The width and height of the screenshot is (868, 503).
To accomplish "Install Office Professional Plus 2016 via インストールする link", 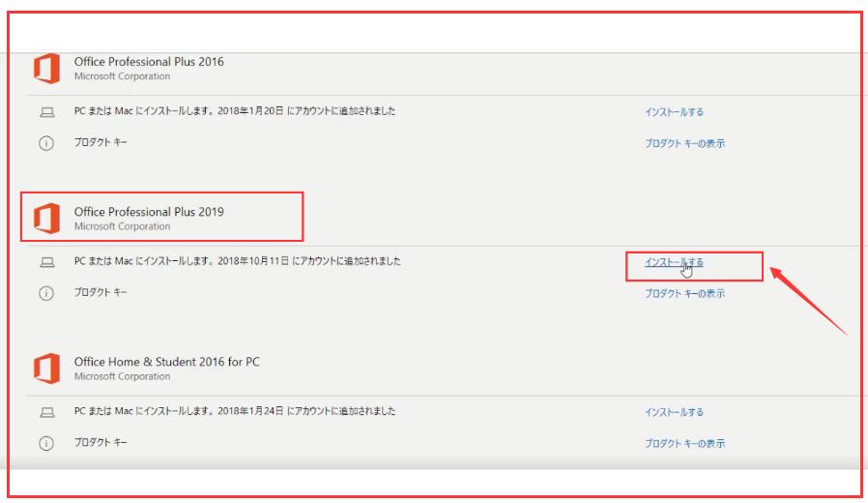I will [x=674, y=112].
